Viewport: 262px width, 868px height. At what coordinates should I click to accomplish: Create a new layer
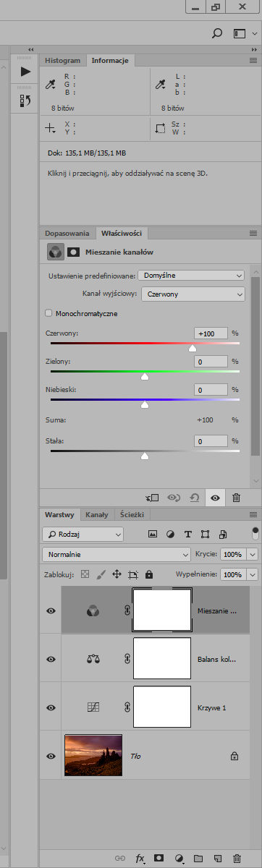click(217, 859)
